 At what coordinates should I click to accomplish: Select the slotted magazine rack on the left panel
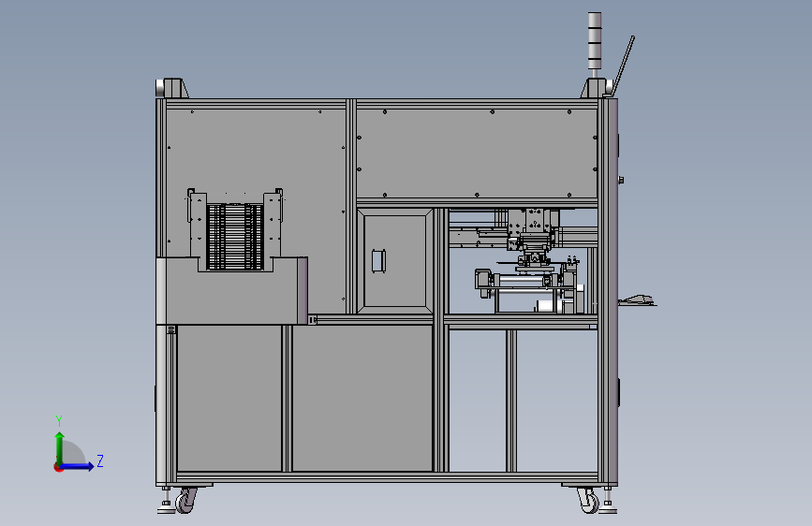(235, 237)
